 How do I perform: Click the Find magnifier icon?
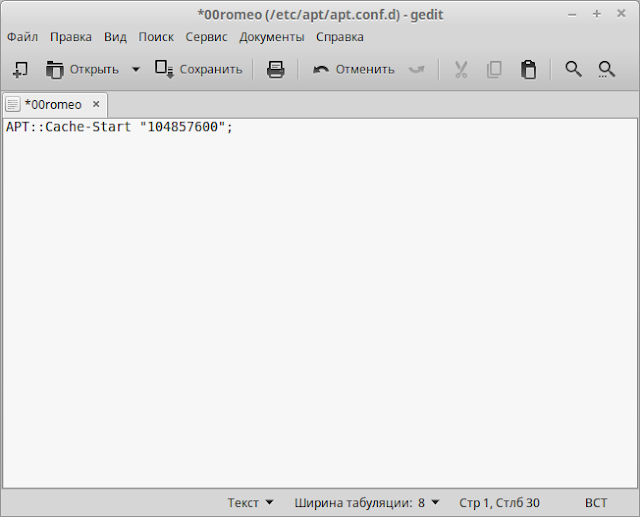pyautogui.click(x=573, y=69)
